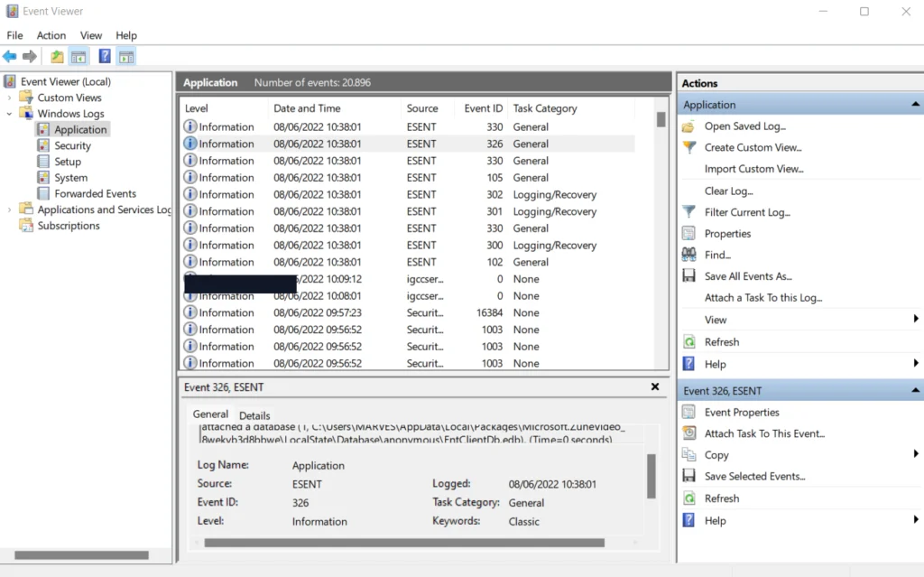This screenshot has height=577, width=924.
Task: Sort by the Level column header
Action: click(x=224, y=108)
